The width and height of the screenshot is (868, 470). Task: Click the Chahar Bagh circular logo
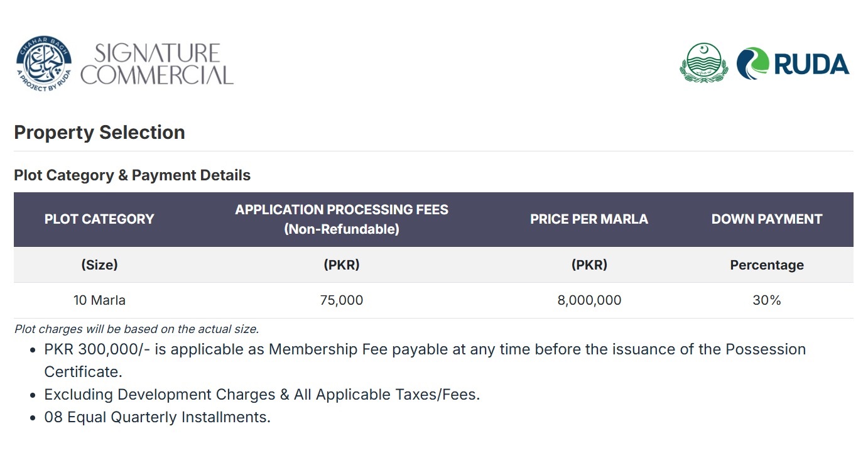coord(44,63)
